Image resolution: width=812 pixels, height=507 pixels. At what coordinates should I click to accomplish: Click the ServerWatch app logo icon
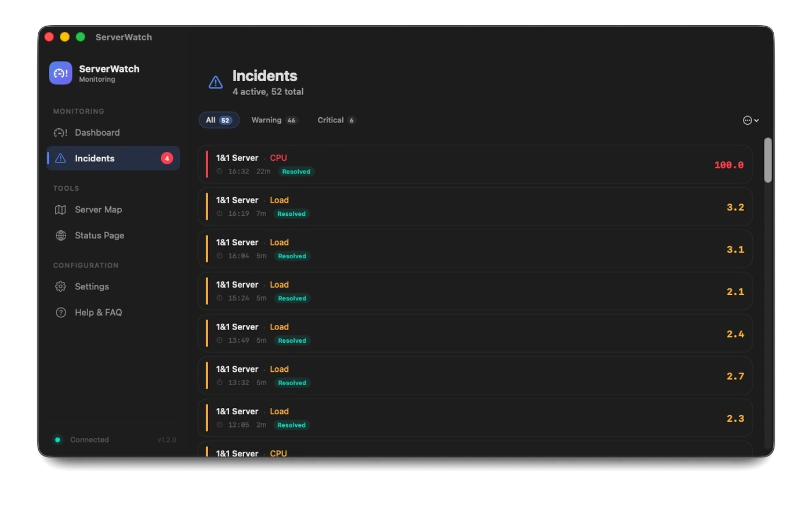click(x=61, y=73)
